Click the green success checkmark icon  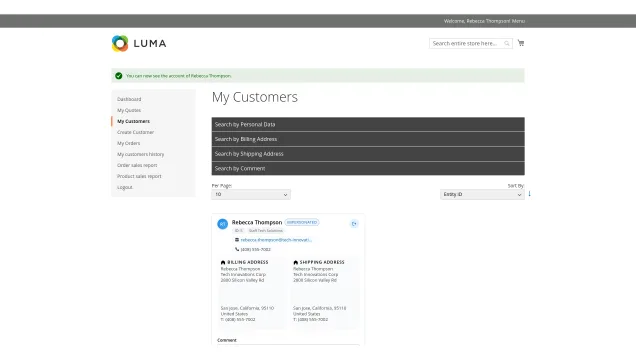[x=119, y=76]
